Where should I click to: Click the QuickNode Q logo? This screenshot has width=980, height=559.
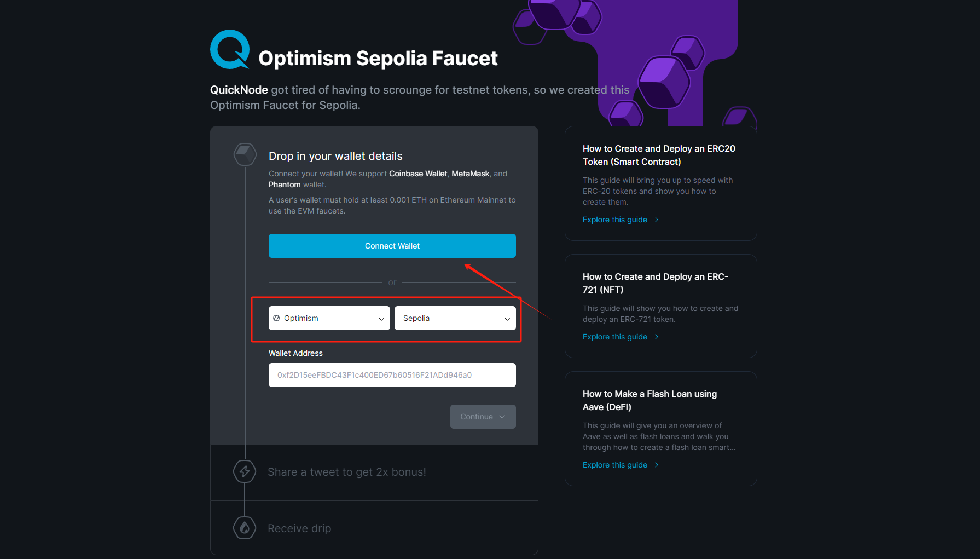pos(230,49)
